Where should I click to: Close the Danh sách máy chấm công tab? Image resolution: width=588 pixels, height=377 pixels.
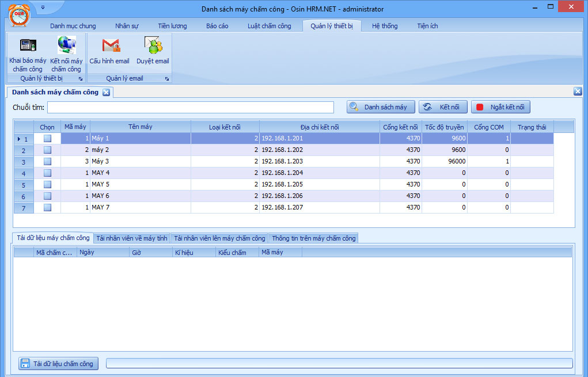click(106, 93)
